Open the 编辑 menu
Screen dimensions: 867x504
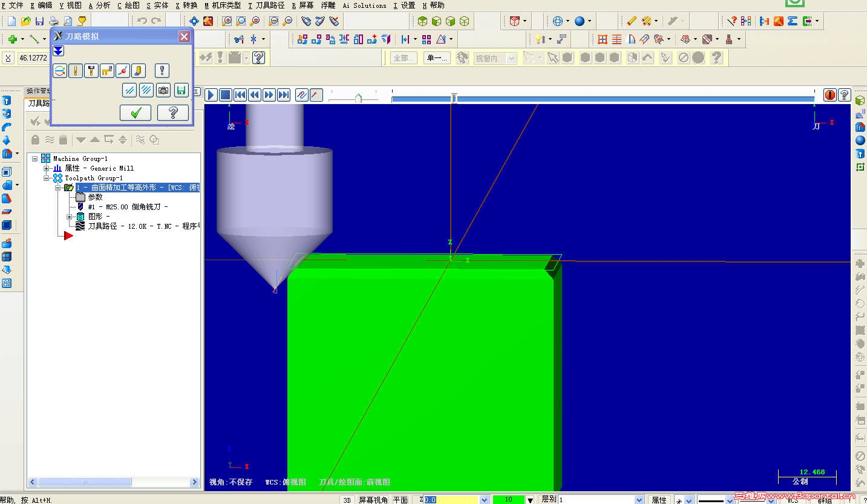pyautogui.click(x=41, y=5)
